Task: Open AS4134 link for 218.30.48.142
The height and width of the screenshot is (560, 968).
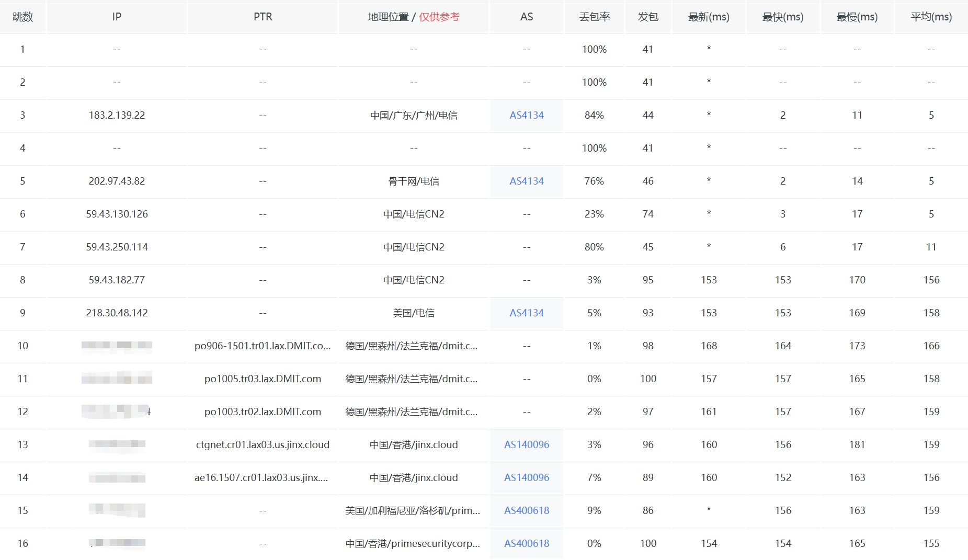Action: (x=527, y=313)
